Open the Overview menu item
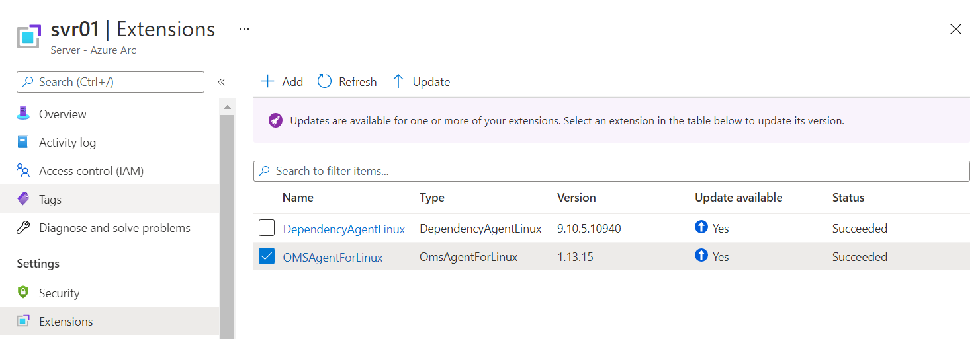Viewport: 980px width, 339px height. (62, 114)
